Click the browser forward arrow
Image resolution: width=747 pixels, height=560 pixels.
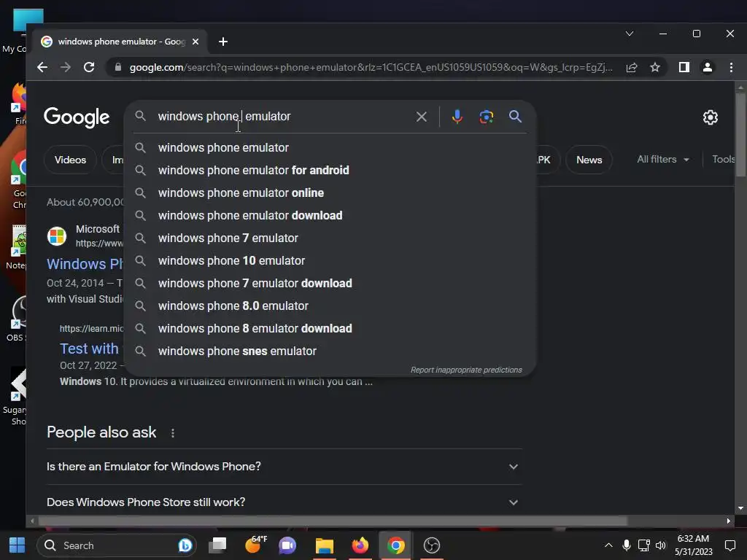[65, 67]
